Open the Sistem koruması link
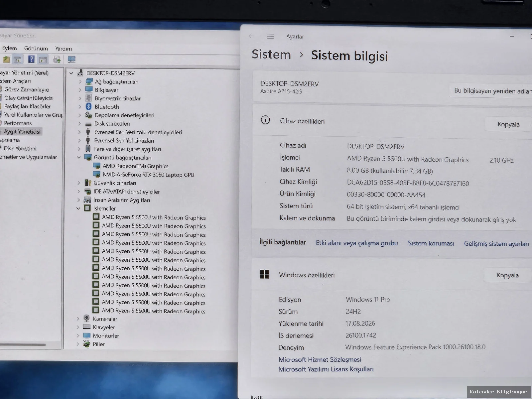532x399 pixels. [431, 243]
